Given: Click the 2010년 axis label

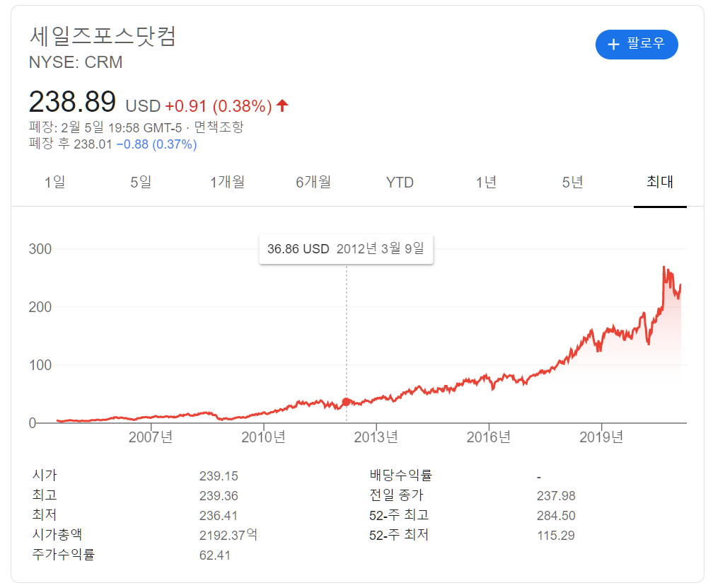Looking at the screenshot, I should click(264, 437).
